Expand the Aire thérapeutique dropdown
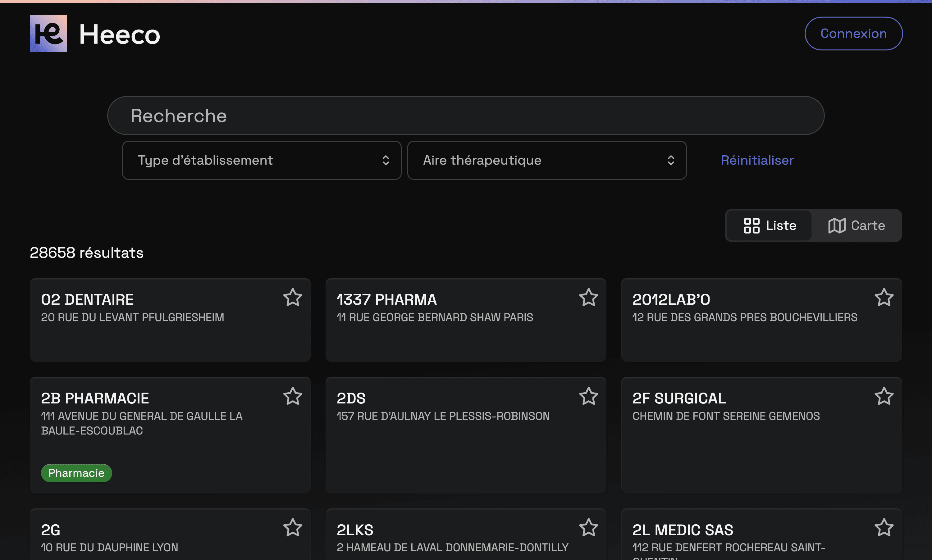 click(547, 160)
